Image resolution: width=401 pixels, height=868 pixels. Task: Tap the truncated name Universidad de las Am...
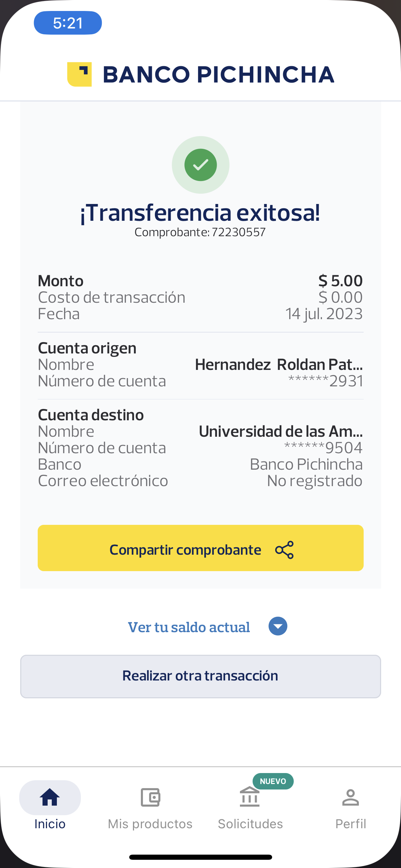(x=280, y=431)
